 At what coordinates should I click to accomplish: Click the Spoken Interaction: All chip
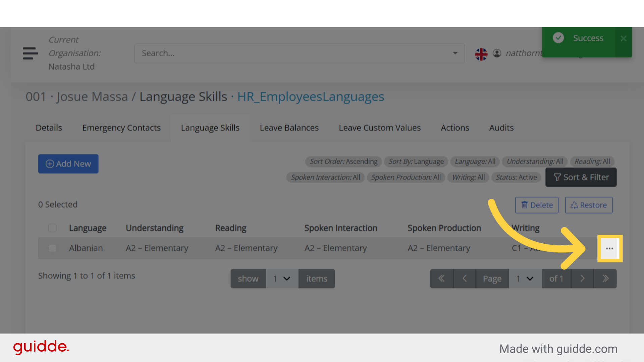click(325, 177)
